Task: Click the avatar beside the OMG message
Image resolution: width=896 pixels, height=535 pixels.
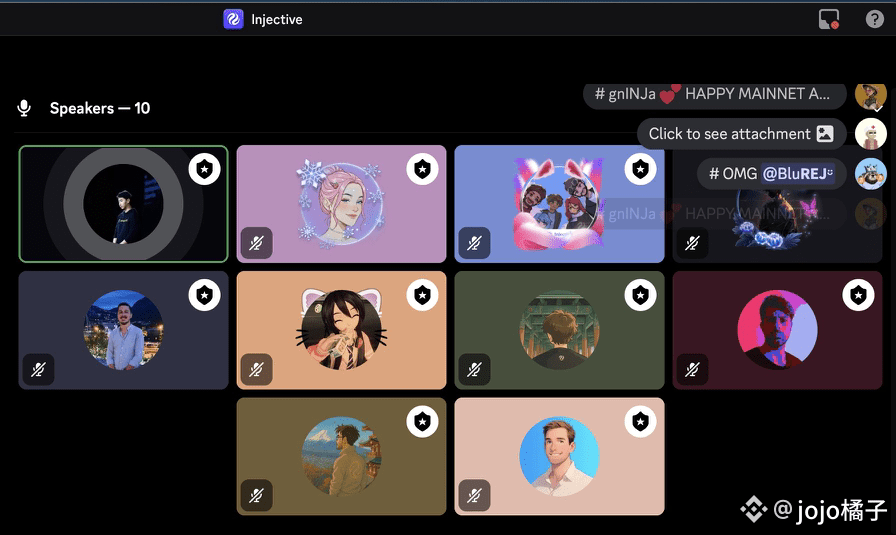Action: (870, 173)
